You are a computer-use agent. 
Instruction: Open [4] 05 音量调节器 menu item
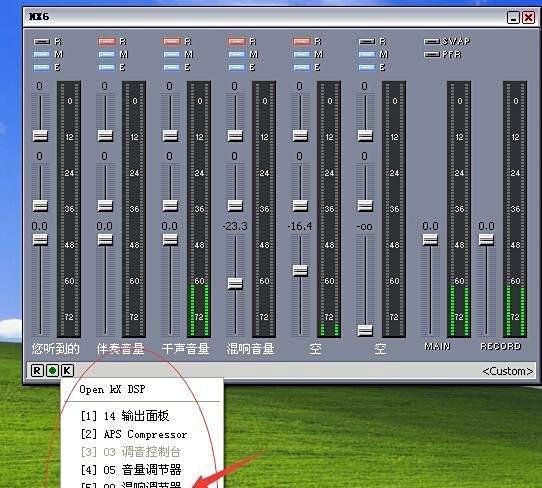[x=131, y=470]
